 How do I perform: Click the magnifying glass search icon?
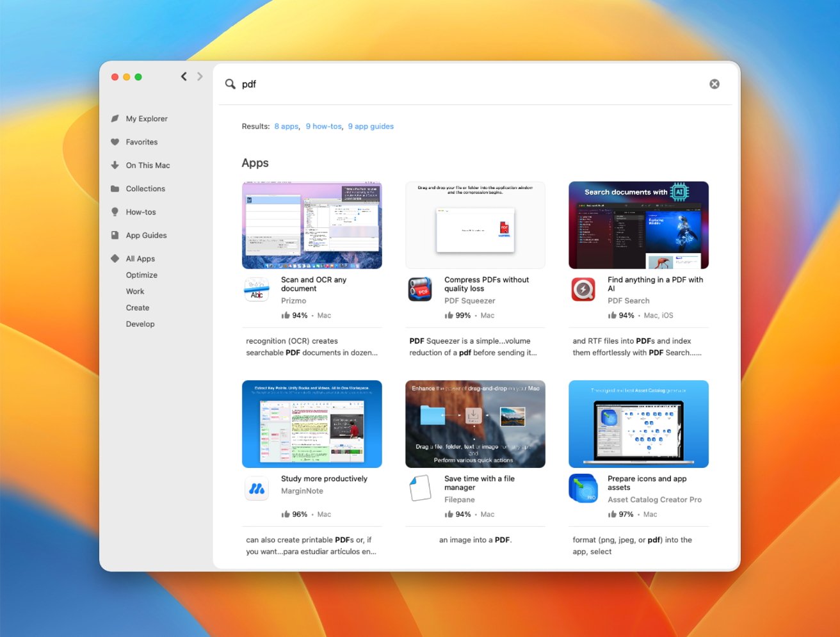pyautogui.click(x=230, y=84)
